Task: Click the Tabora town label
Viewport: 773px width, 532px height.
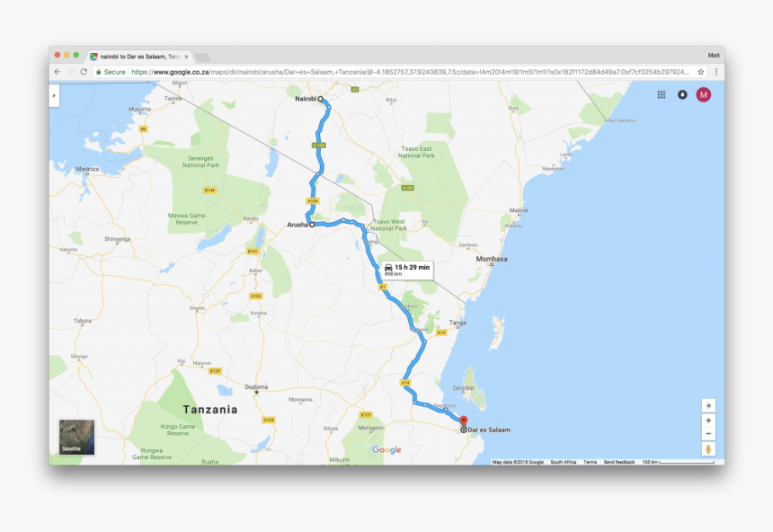Action: pos(83,321)
